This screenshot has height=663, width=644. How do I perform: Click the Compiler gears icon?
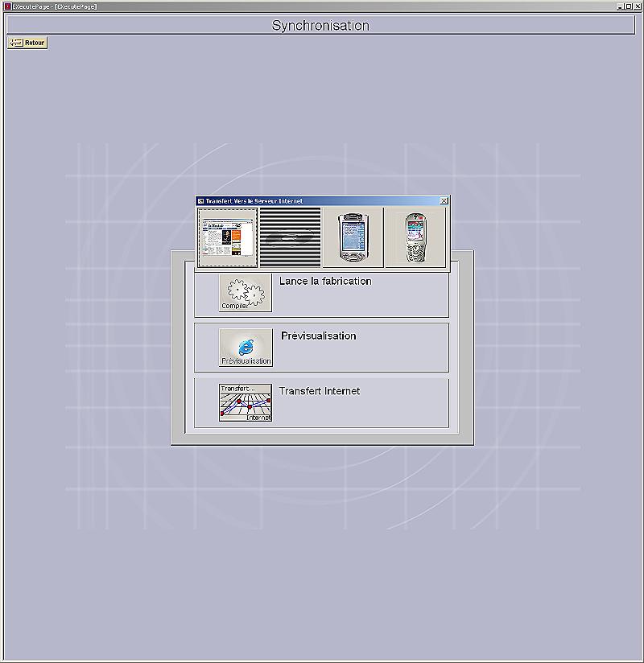pyautogui.click(x=246, y=293)
